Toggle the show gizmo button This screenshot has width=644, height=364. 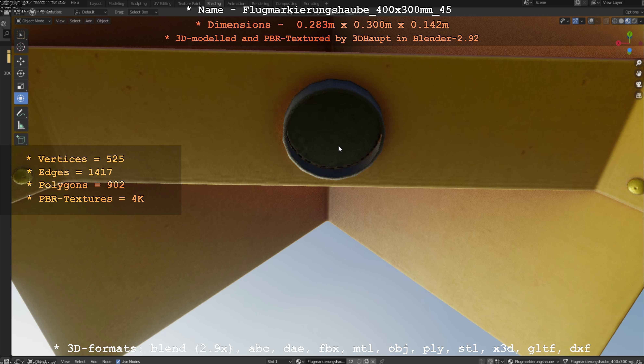(x=575, y=21)
